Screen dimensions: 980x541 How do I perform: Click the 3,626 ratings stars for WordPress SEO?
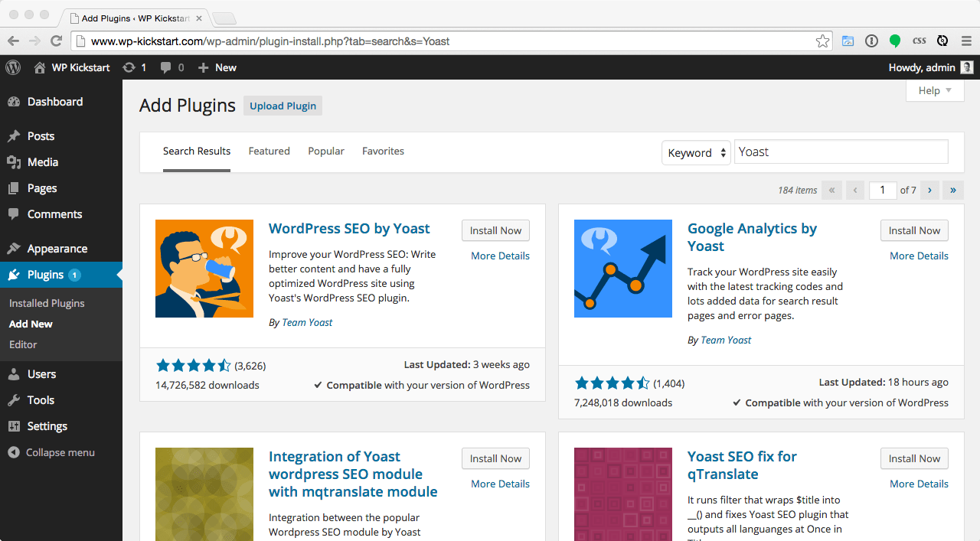click(x=193, y=366)
